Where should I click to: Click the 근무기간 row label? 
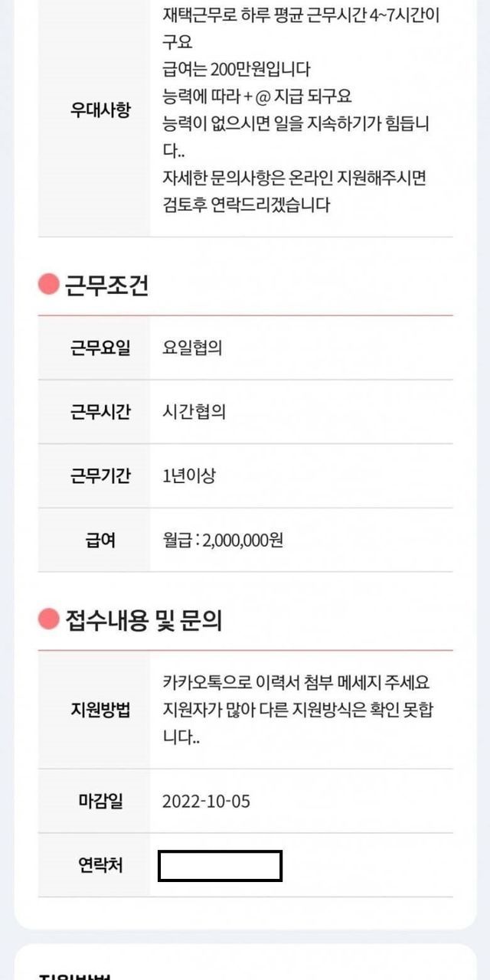pyautogui.click(x=100, y=475)
